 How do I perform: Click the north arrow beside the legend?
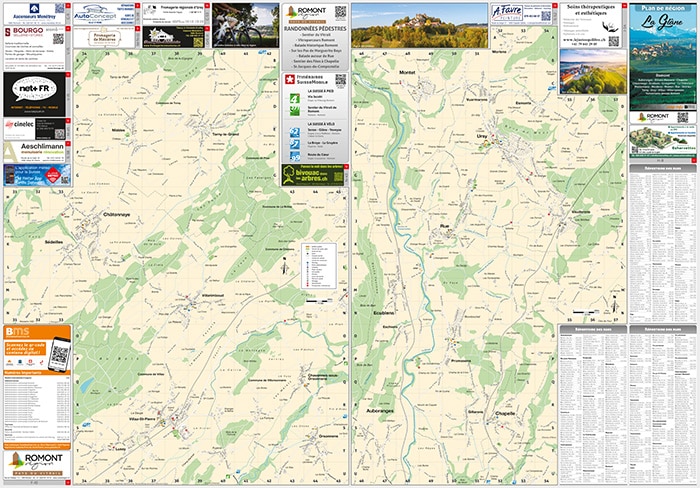[285, 266]
